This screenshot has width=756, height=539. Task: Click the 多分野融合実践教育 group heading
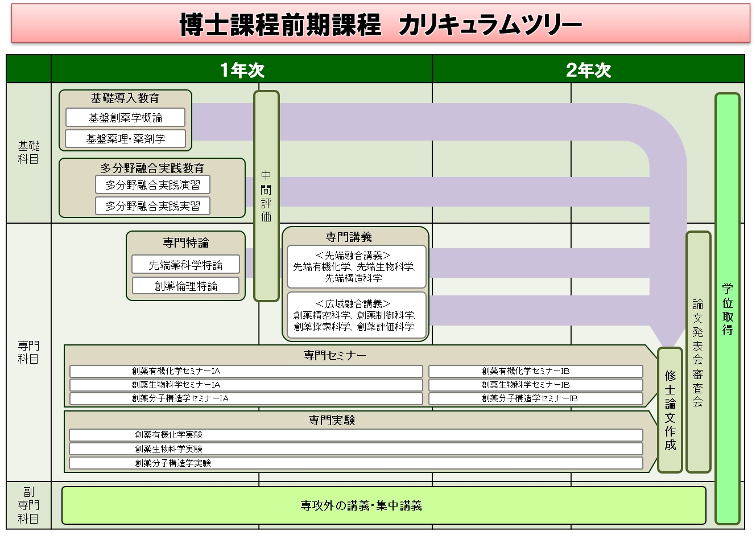coord(152,168)
